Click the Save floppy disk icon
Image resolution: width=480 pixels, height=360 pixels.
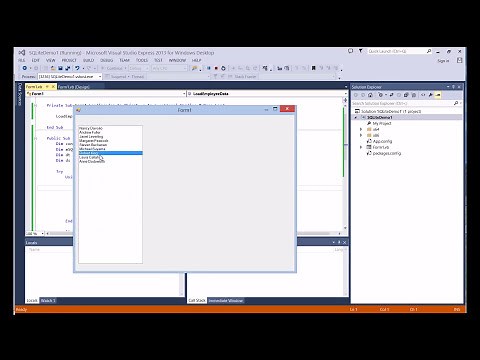pos(60,68)
